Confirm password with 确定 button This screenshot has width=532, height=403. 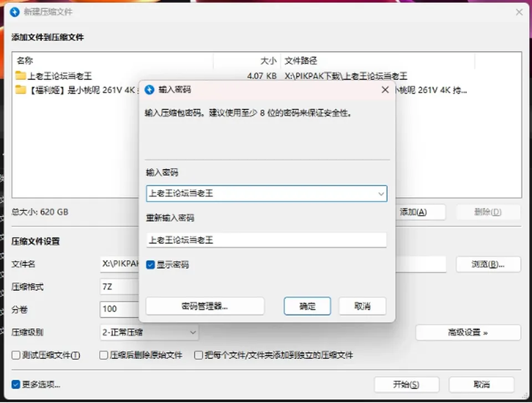(308, 307)
